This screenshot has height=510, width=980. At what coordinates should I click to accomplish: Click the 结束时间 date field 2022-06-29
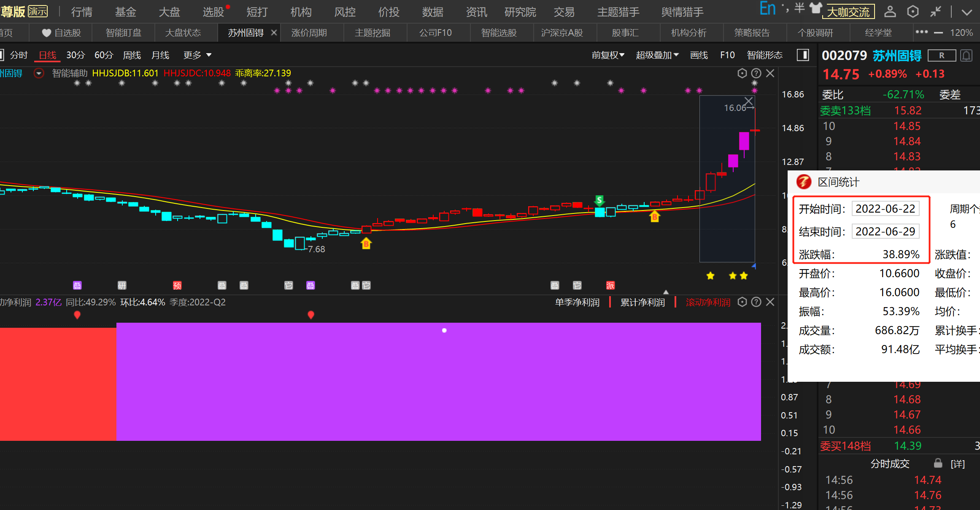point(885,232)
